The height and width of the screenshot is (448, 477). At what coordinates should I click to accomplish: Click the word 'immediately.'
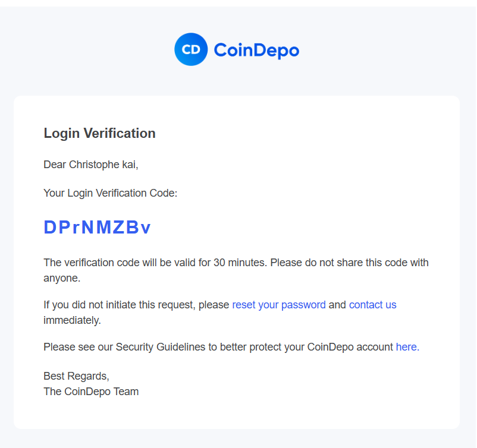pyautogui.click(x=72, y=320)
